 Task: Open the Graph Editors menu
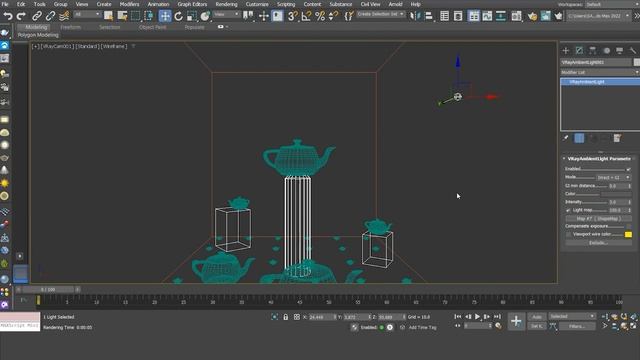tap(192, 4)
